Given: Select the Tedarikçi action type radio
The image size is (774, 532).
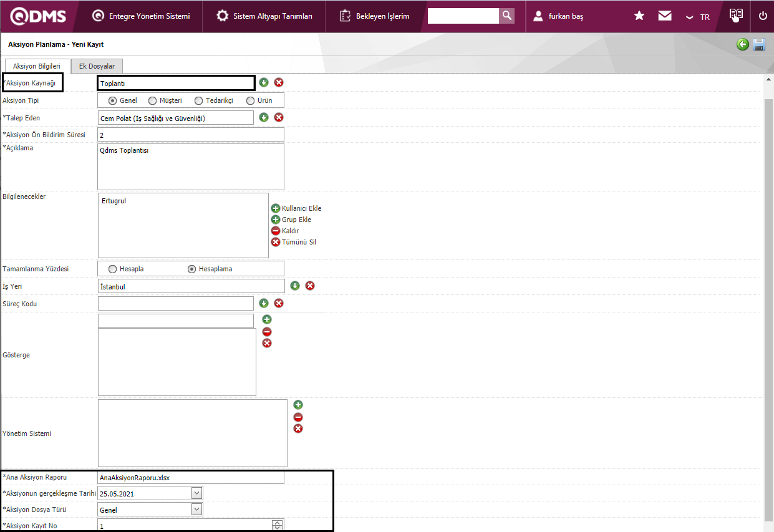Looking at the screenshot, I should click(198, 100).
